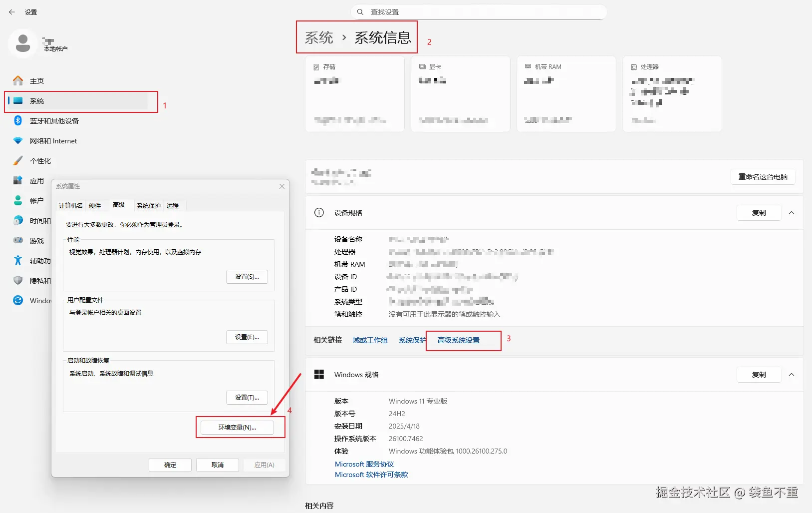The image size is (812, 513).
Task: Click the 机带 RAM card icon
Action: tap(528, 66)
